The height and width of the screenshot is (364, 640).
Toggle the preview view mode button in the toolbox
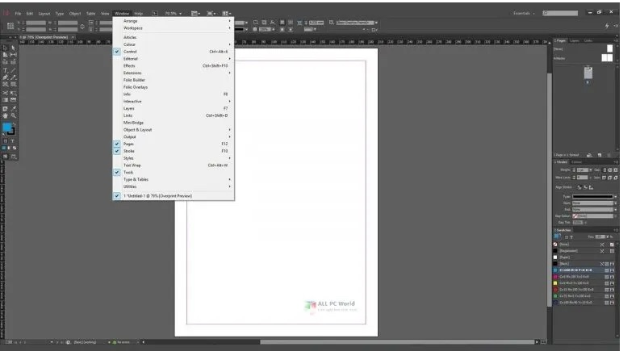14,157
